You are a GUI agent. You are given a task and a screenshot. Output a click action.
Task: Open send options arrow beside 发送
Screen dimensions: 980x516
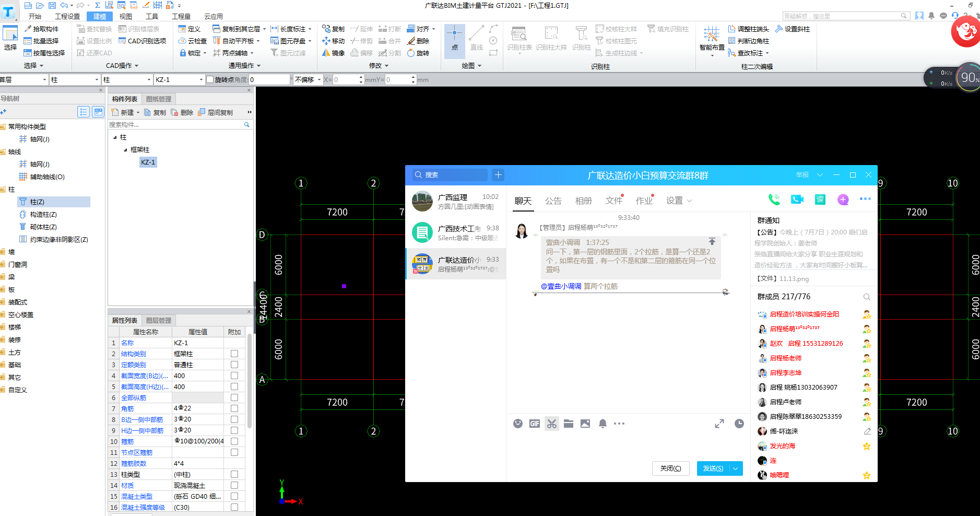[x=736, y=468]
